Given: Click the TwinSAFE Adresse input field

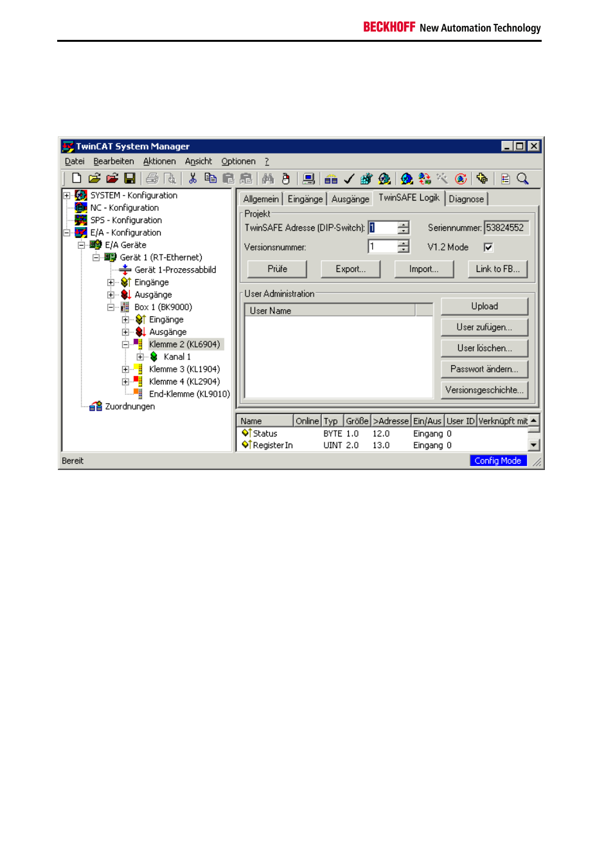Looking at the screenshot, I should tap(383, 228).
